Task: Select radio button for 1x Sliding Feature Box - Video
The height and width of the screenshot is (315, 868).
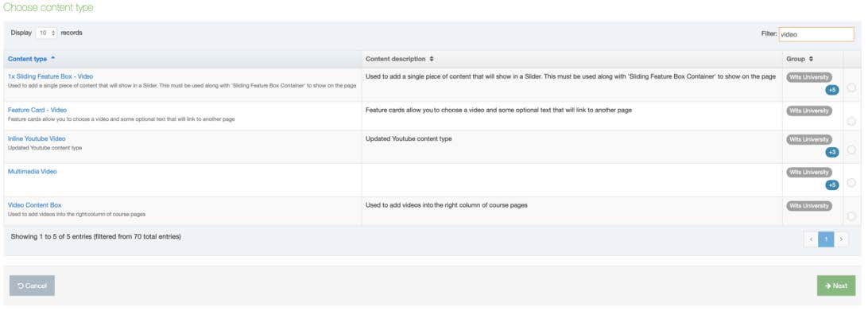Action: [x=851, y=88]
